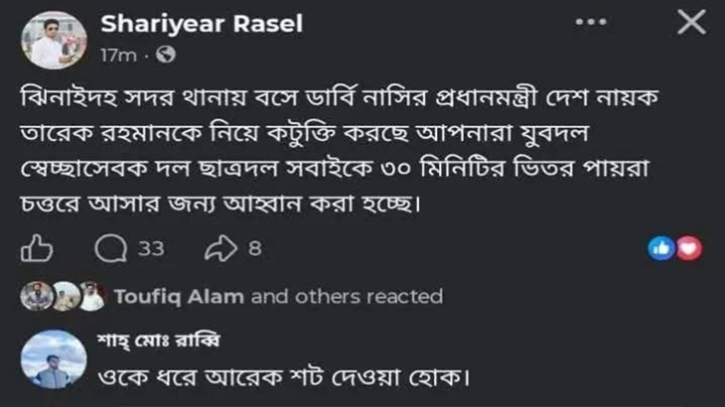Close the post view with the X
Image resolution: width=725 pixels, height=407 pixels.
click(692, 22)
